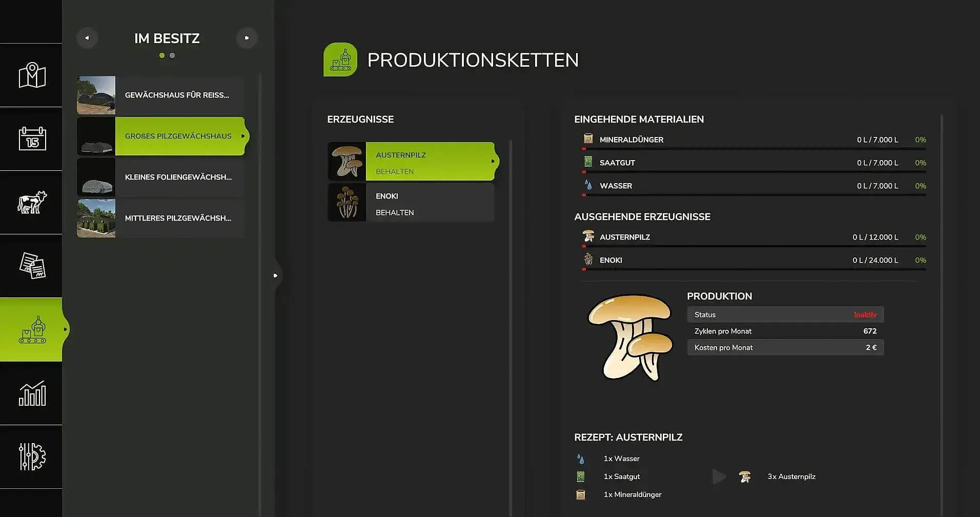Switch to the second page dot indicator
The image size is (980, 517).
click(x=172, y=55)
